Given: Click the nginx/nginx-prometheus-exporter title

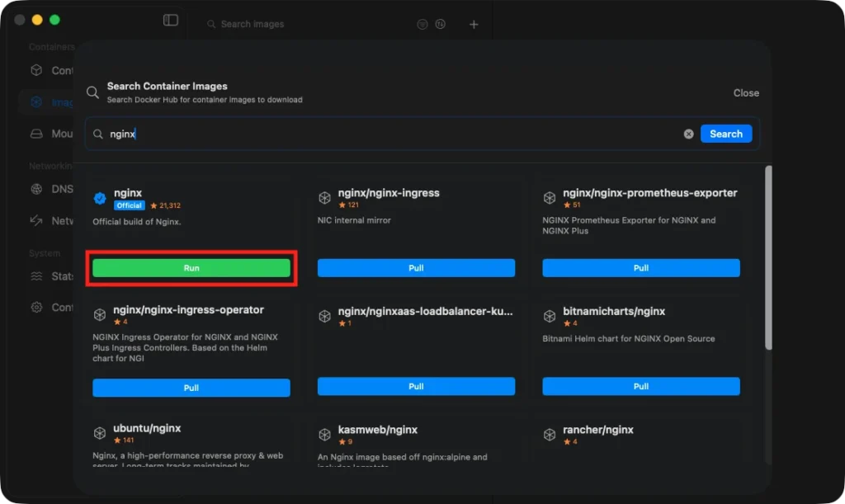Looking at the screenshot, I should click(x=650, y=193).
